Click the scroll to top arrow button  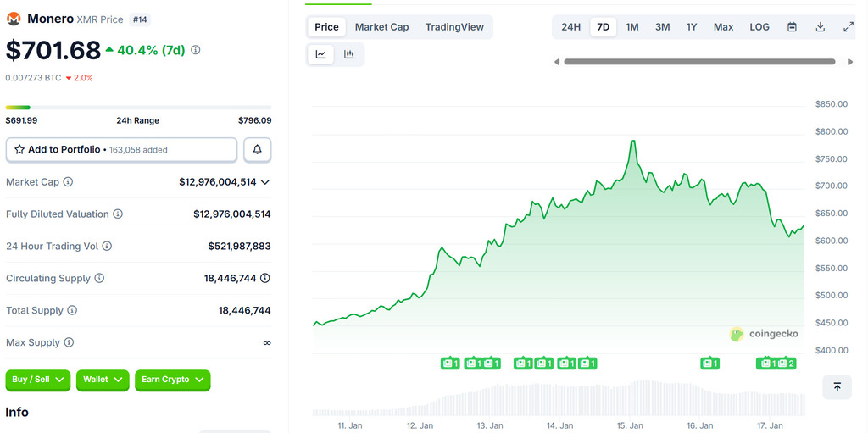coord(837,386)
